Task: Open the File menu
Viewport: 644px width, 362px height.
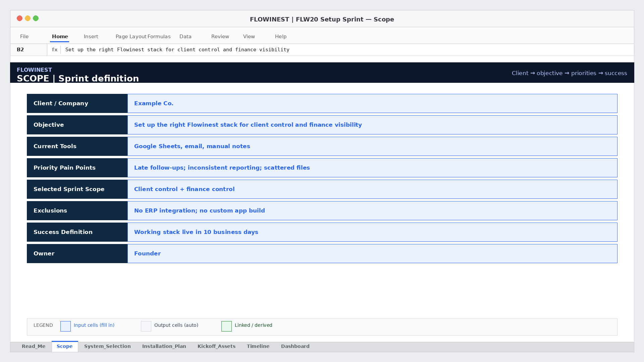Action: pyautogui.click(x=24, y=37)
